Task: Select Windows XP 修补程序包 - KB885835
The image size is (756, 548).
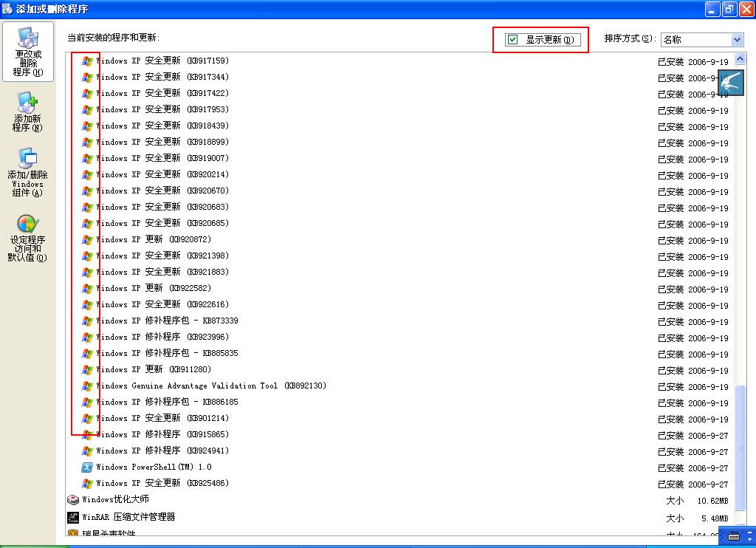Action: [167, 353]
